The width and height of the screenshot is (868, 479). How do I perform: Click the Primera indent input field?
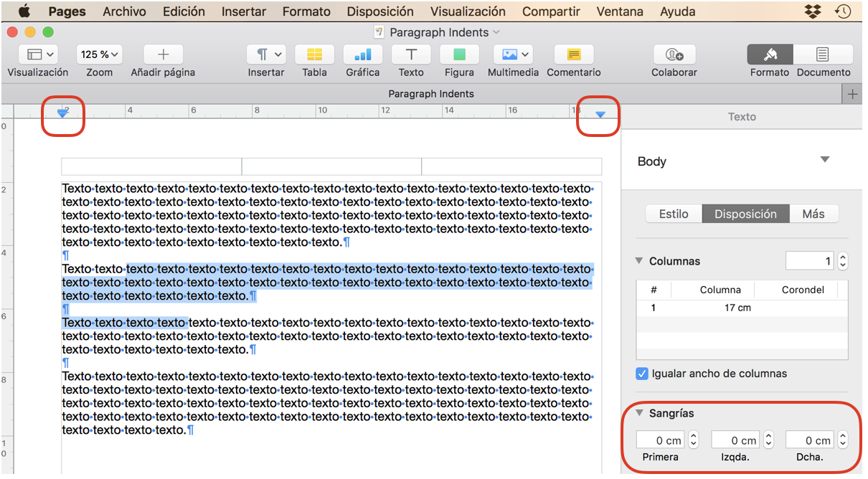pos(660,440)
